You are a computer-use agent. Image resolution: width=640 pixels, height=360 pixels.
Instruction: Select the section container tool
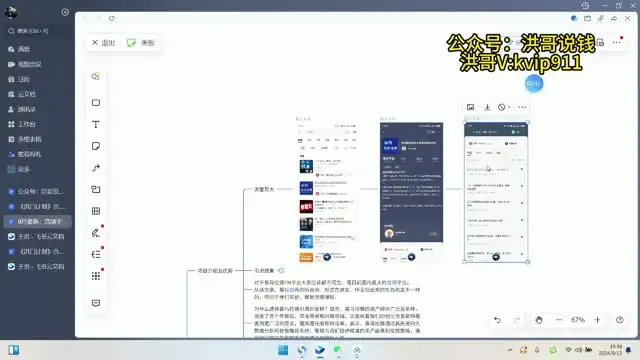(96, 189)
